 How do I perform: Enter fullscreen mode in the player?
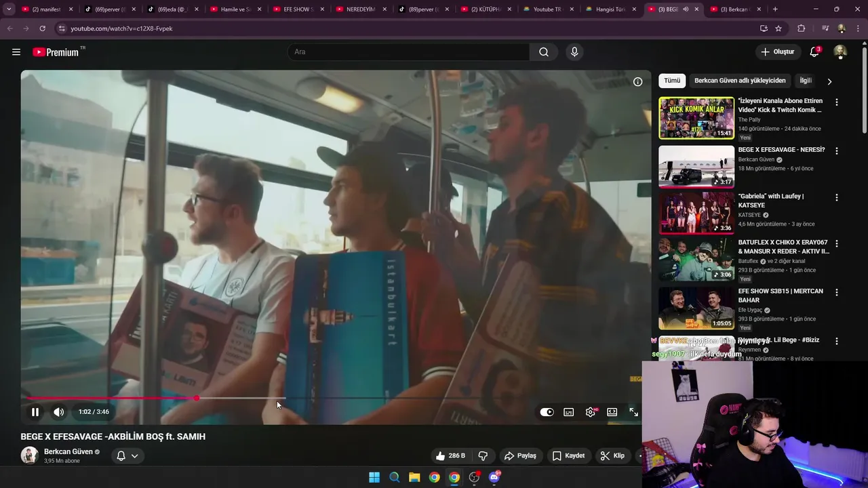[633, 411]
